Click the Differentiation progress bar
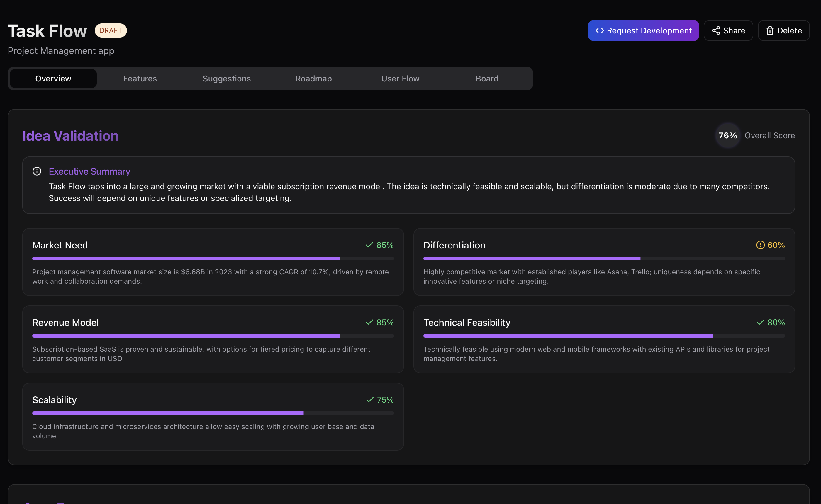Viewport: 821px width, 504px height. click(604, 259)
